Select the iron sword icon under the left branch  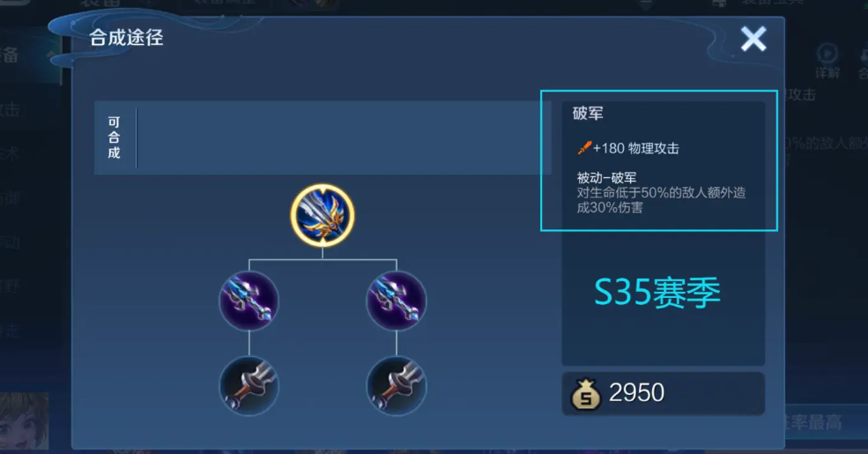[249, 386]
